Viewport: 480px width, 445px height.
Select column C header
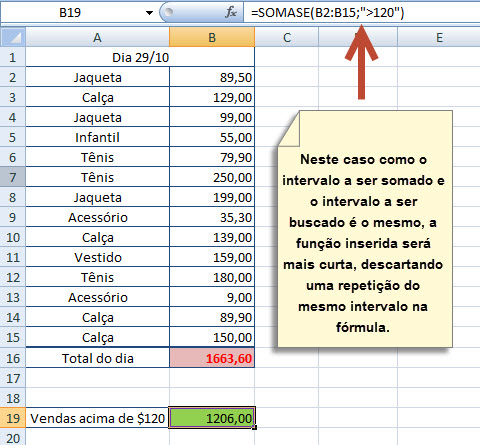click(287, 37)
